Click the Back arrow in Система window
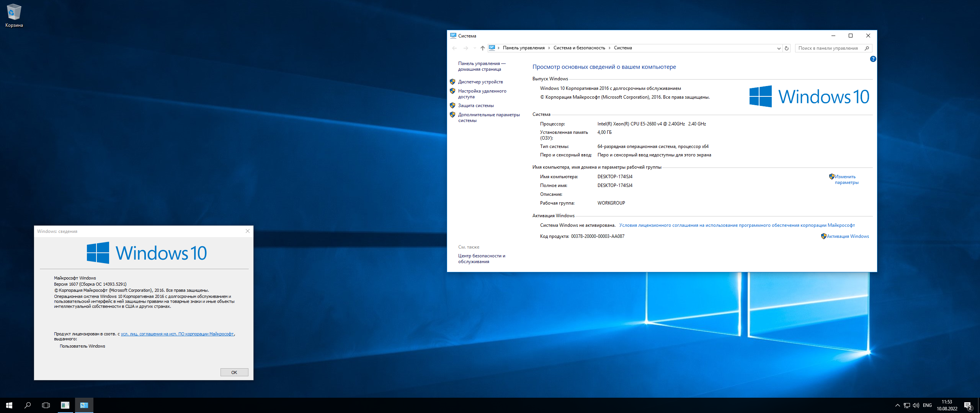This screenshot has width=980, height=413. click(455, 48)
